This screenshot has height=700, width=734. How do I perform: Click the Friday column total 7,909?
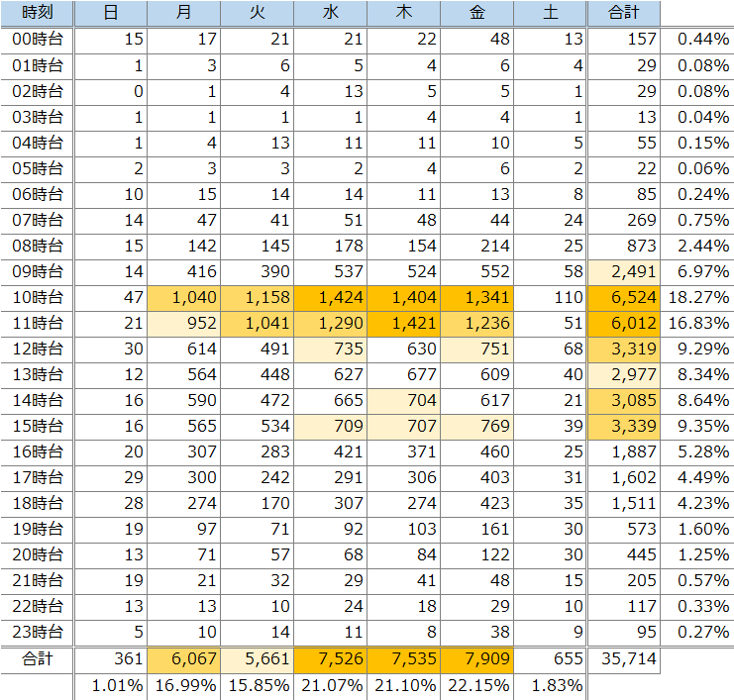click(x=477, y=659)
